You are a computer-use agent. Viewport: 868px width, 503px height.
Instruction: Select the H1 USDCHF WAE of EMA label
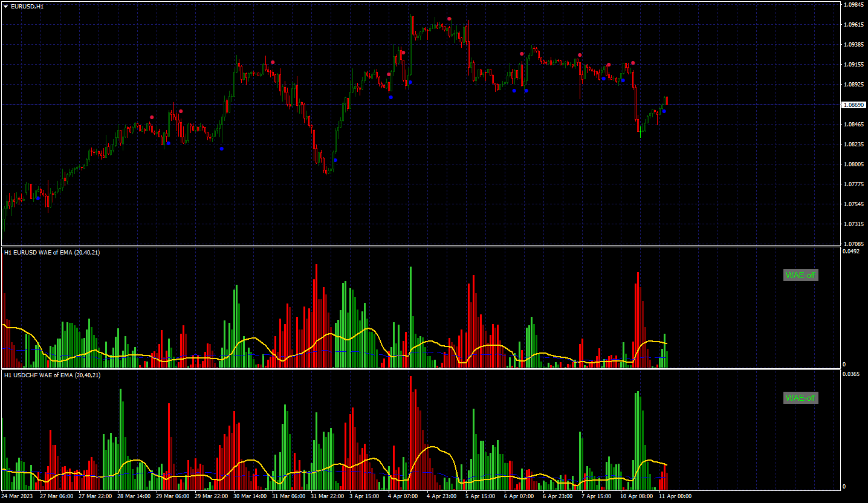pos(52,375)
